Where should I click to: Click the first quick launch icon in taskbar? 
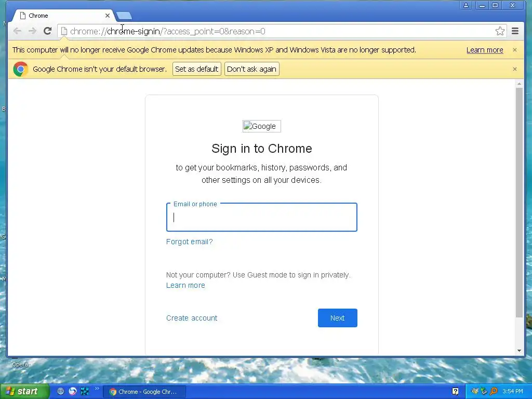click(x=60, y=391)
